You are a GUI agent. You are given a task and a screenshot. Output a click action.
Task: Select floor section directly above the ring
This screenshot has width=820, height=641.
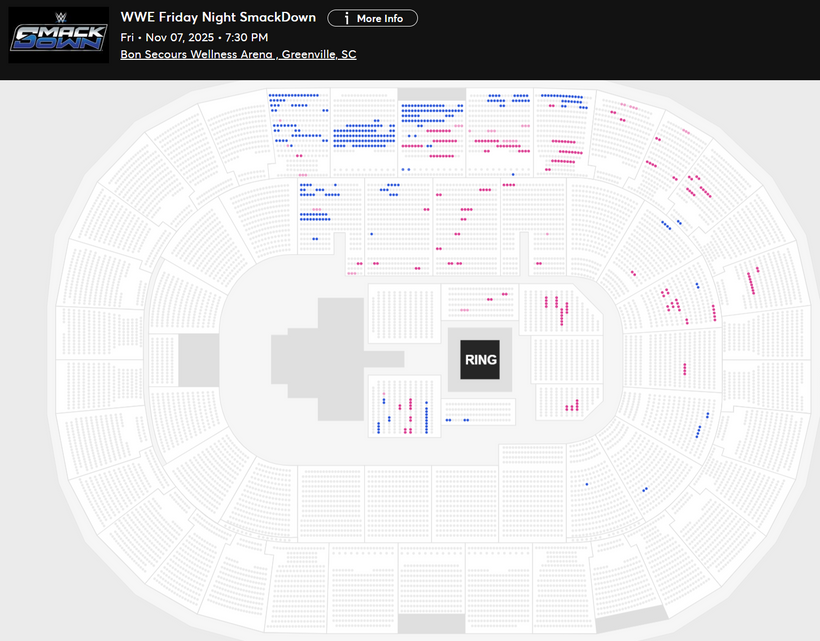[480, 302]
